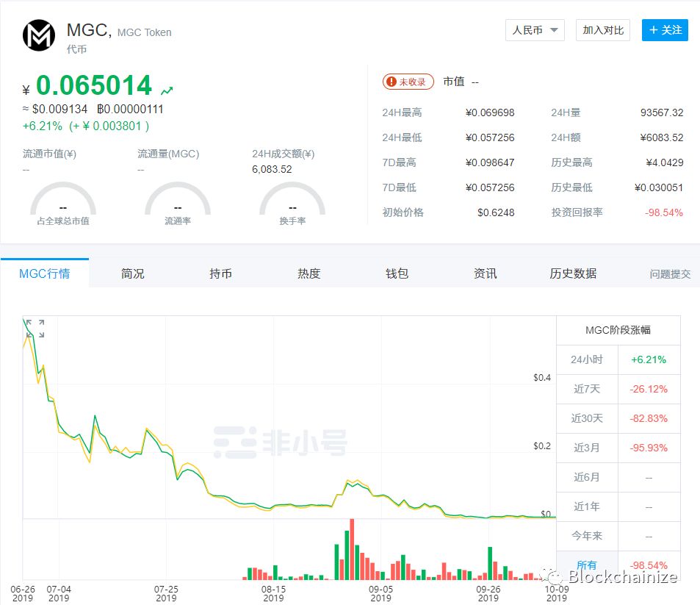This screenshot has width=700, height=605.
Task: Click the tallest red volume bar
Action: pyautogui.click(x=352, y=549)
